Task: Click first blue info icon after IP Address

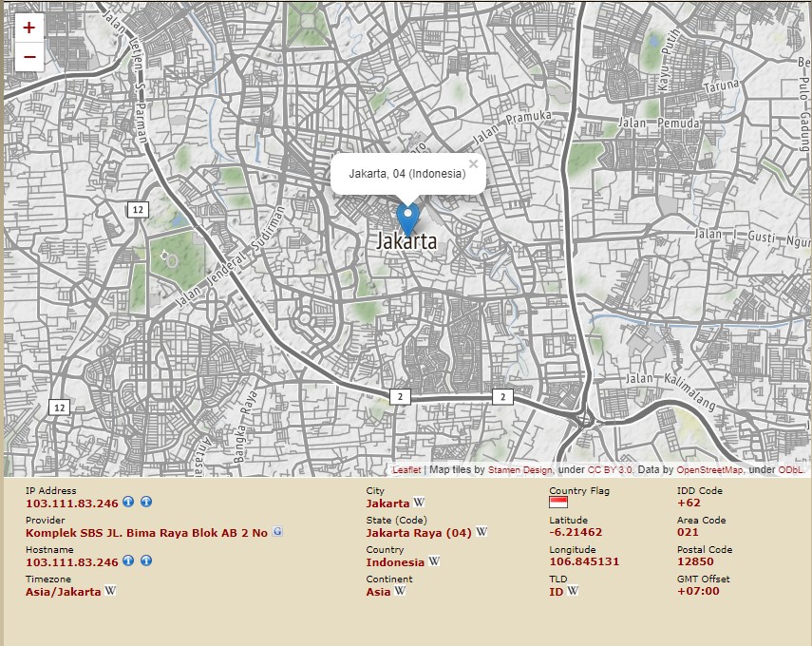Action: coord(128,503)
